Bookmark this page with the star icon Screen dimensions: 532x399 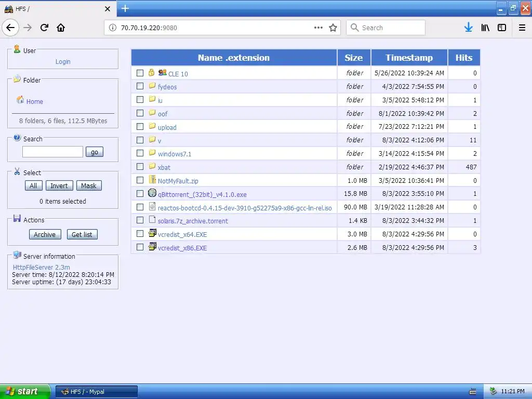pyautogui.click(x=333, y=28)
